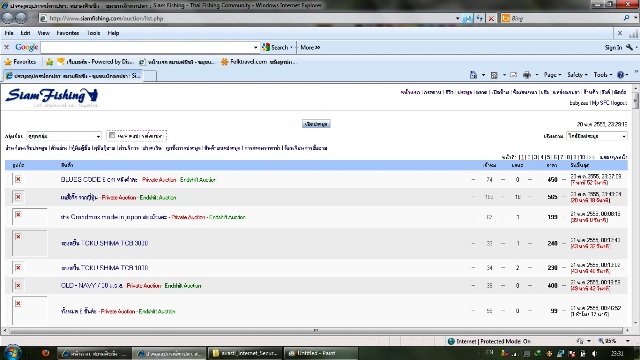Open the Page menu dropdown

552,75
